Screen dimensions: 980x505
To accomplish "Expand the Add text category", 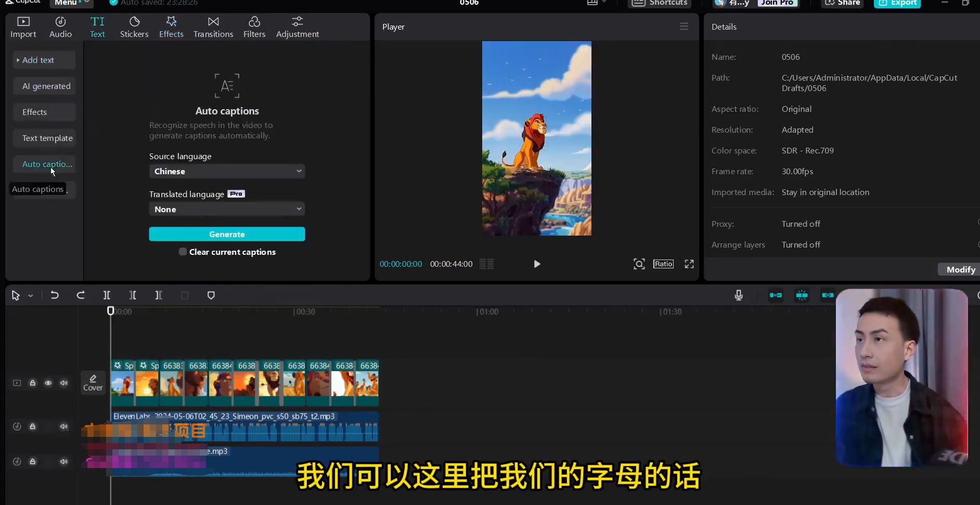I will [44, 60].
